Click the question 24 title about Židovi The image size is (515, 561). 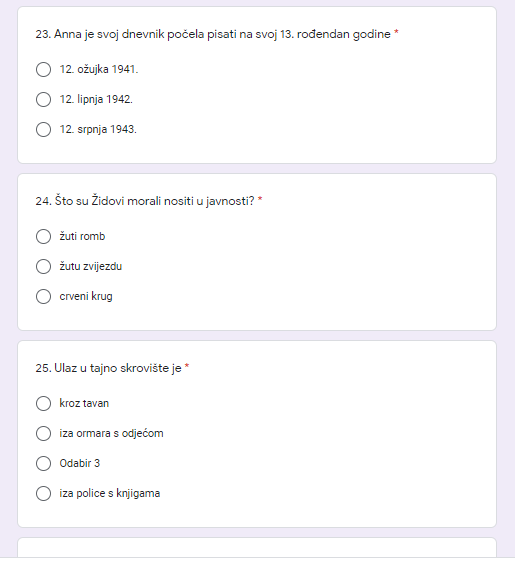(145, 201)
